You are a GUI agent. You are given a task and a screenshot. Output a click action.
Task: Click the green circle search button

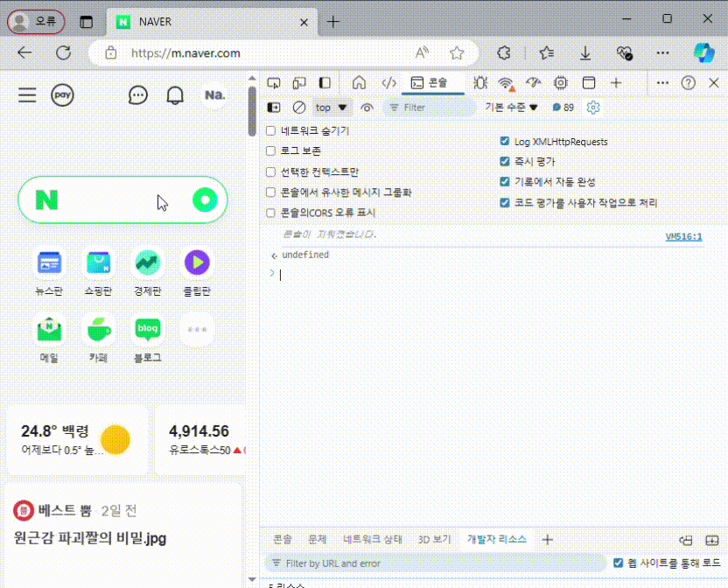tap(205, 200)
